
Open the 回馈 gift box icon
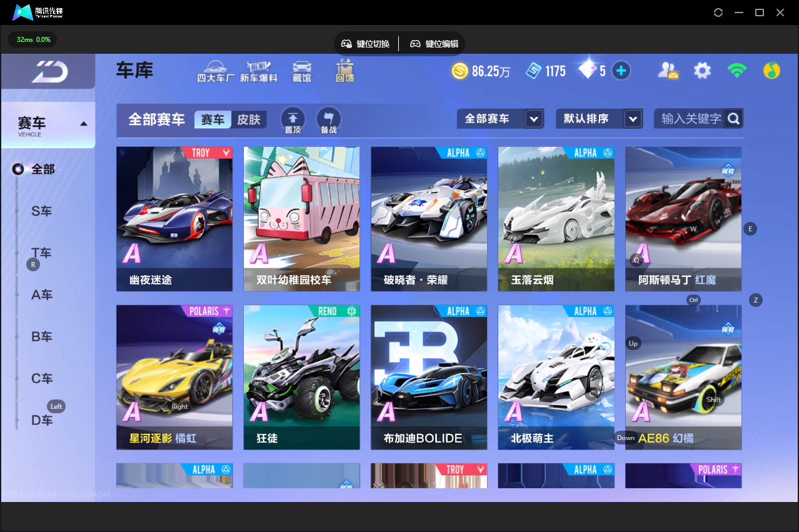click(x=344, y=71)
